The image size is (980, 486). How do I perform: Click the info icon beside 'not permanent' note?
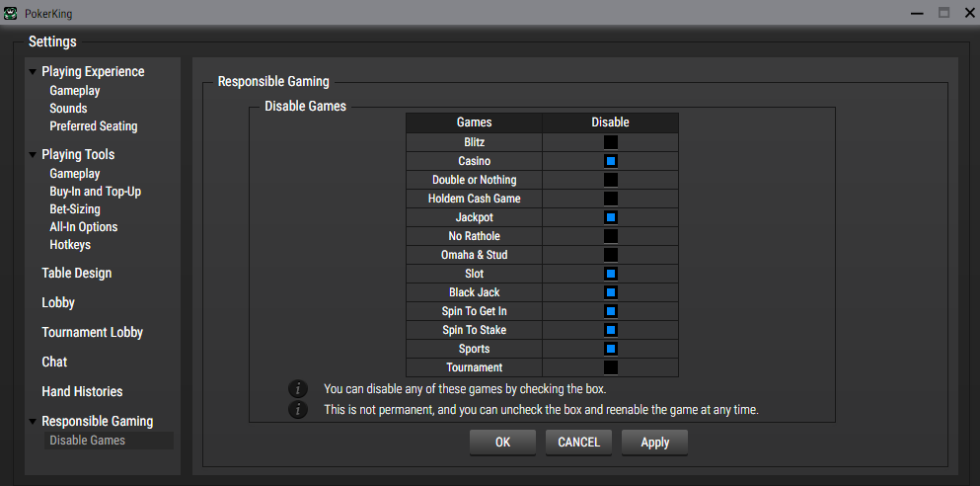point(299,409)
